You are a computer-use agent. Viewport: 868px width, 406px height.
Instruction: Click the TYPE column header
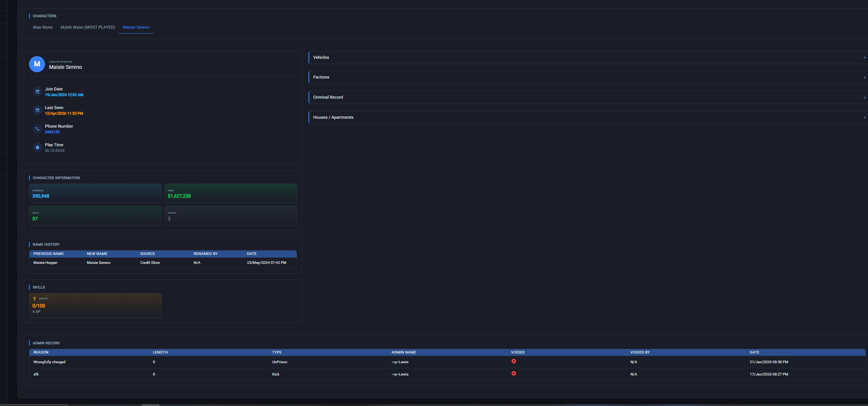click(277, 352)
